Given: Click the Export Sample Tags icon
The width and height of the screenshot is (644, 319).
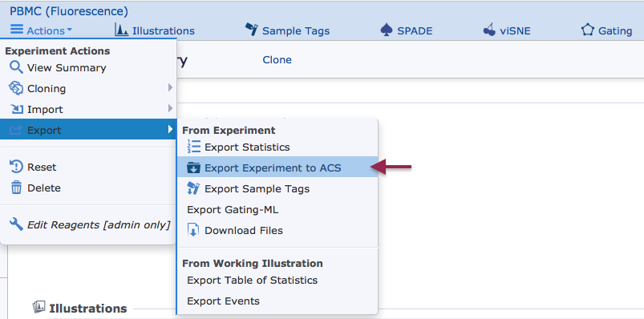Looking at the screenshot, I should (193, 188).
